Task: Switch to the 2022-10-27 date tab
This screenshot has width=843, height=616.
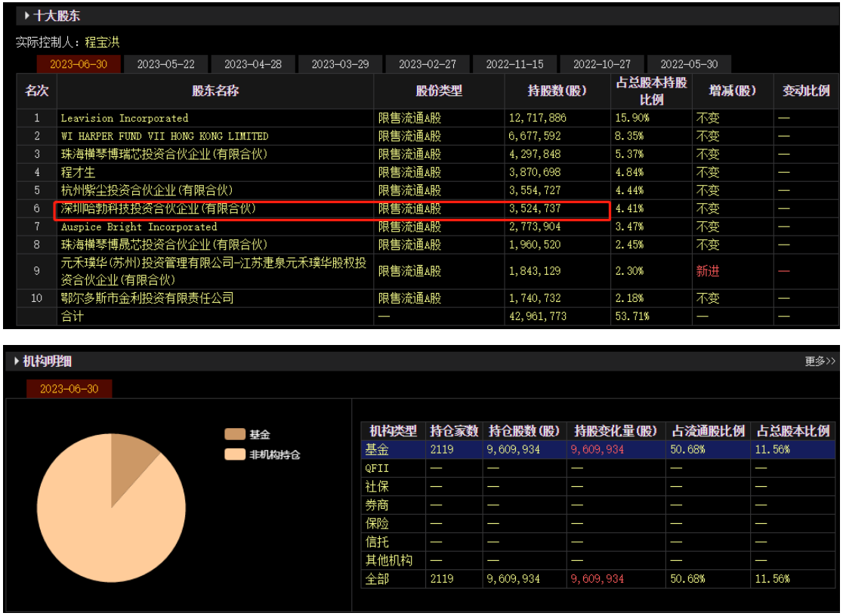Action: 602,64
